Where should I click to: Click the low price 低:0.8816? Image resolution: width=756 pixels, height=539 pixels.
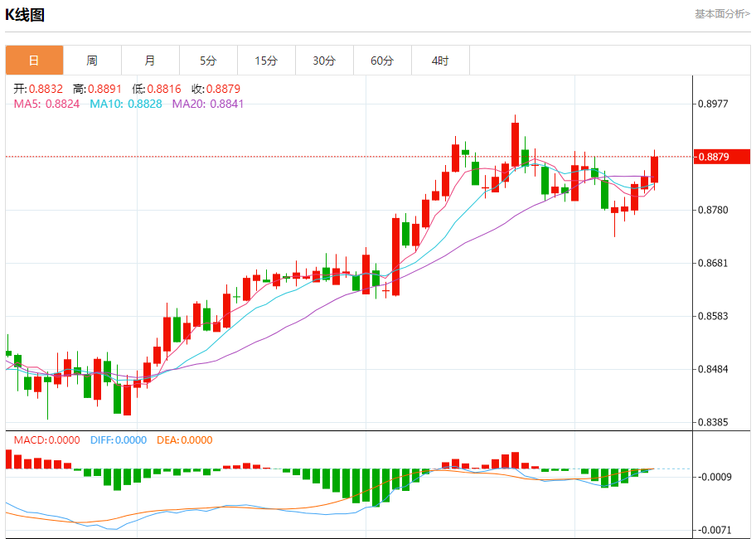point(157,89)
